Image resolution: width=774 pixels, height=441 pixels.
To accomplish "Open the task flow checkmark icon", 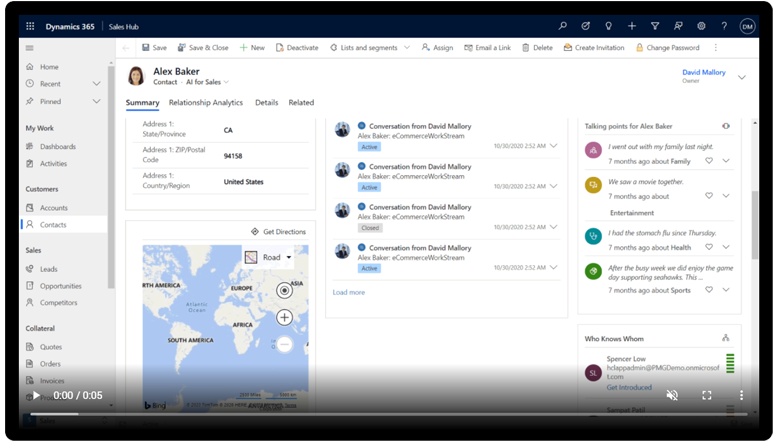I will (x=585, y=26).
